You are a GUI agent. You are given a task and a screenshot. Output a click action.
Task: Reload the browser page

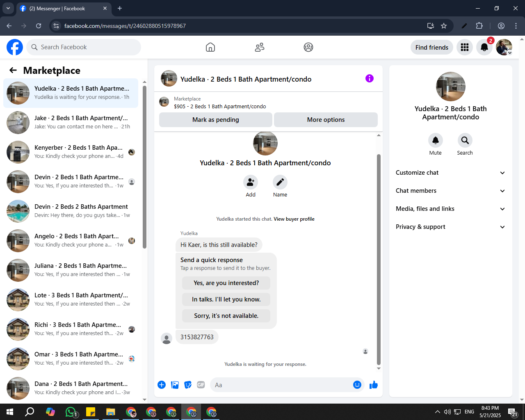39,26
